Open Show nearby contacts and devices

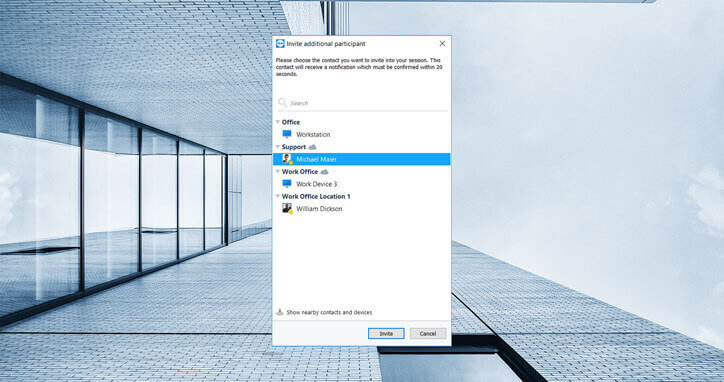(x=329, y=312)
